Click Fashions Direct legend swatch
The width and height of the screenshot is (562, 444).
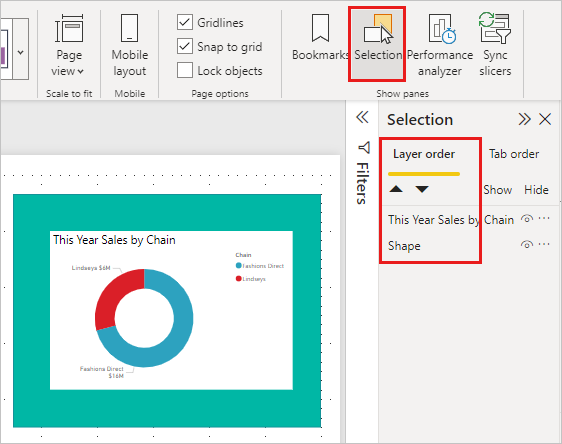coord(238,266)
